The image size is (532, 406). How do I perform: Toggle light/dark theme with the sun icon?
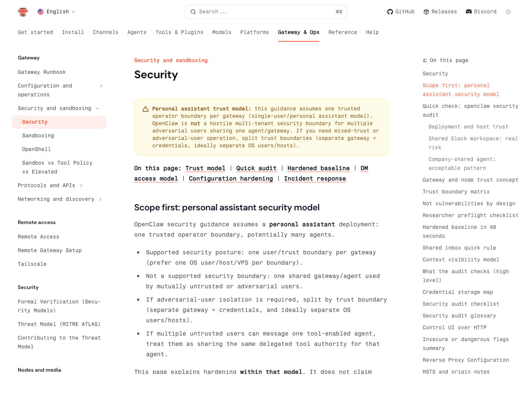pyautogui.click(x=508, y=12)
